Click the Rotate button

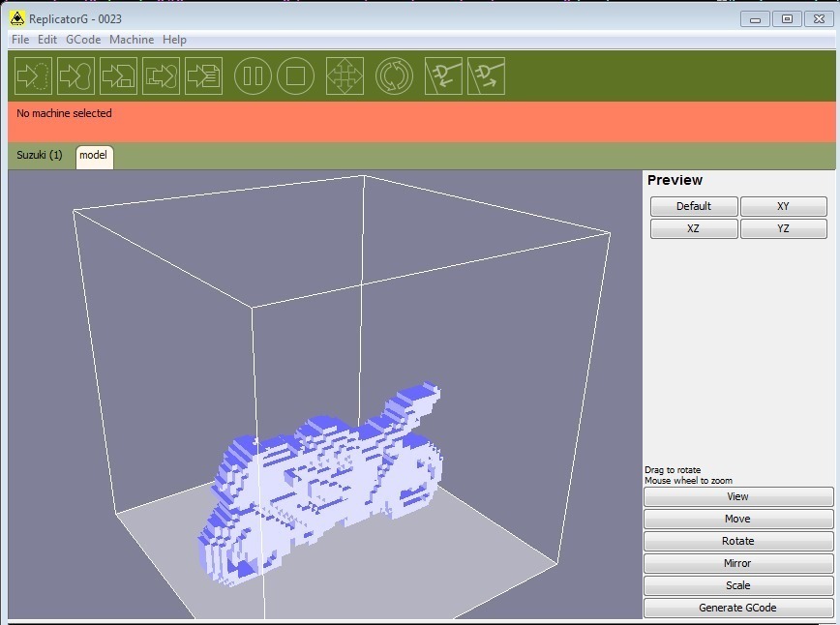pyautogui.click(x=738, y=541)
